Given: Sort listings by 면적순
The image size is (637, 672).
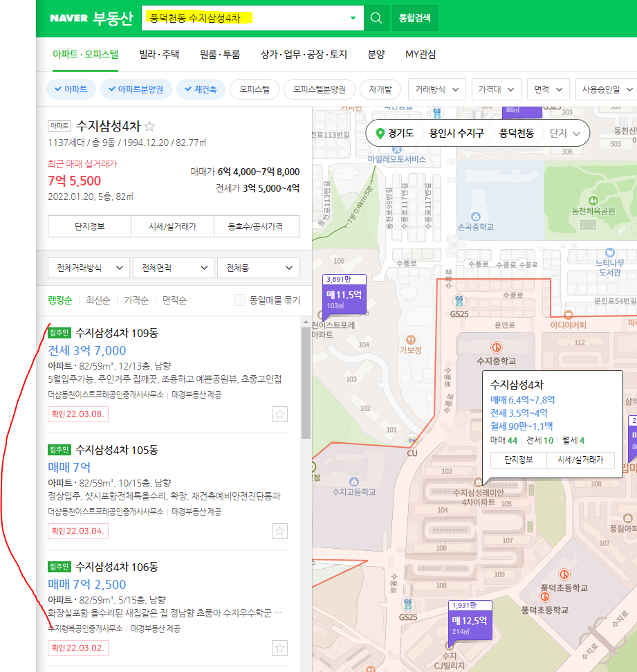Looking at the screenshot, I should click(174, 300).
